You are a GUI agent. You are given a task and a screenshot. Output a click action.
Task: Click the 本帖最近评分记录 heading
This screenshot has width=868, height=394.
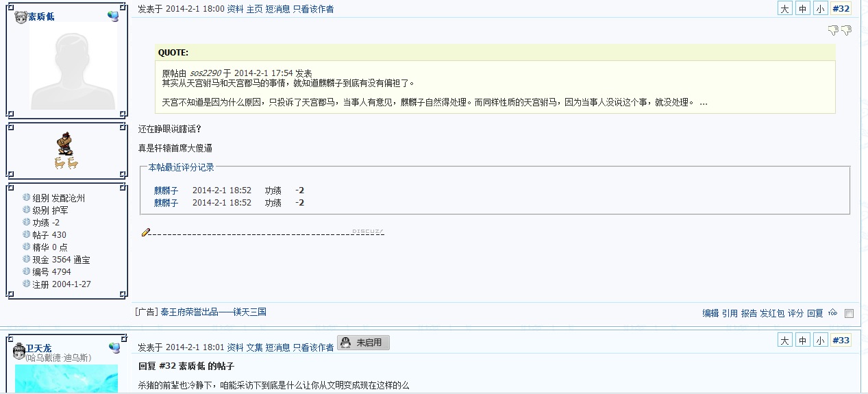click(181, 167)
